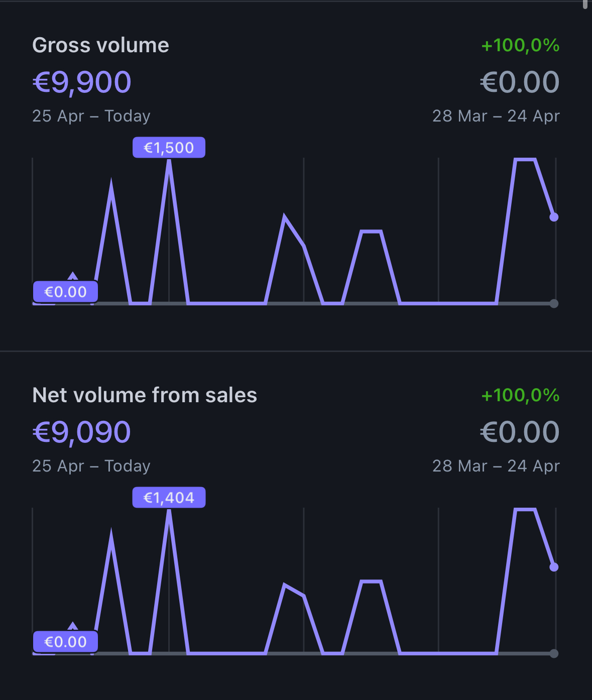Click the vertical scrollbar thumb at top right

pos(585,4)
